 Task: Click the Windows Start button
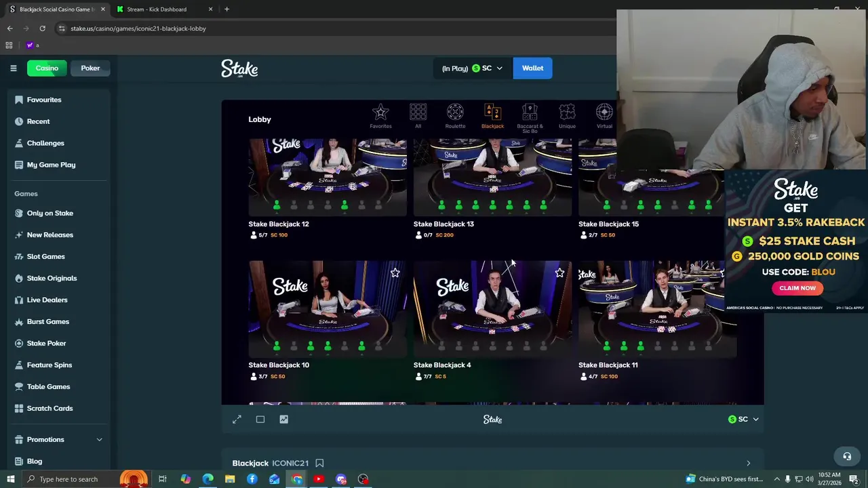(11, 479)
